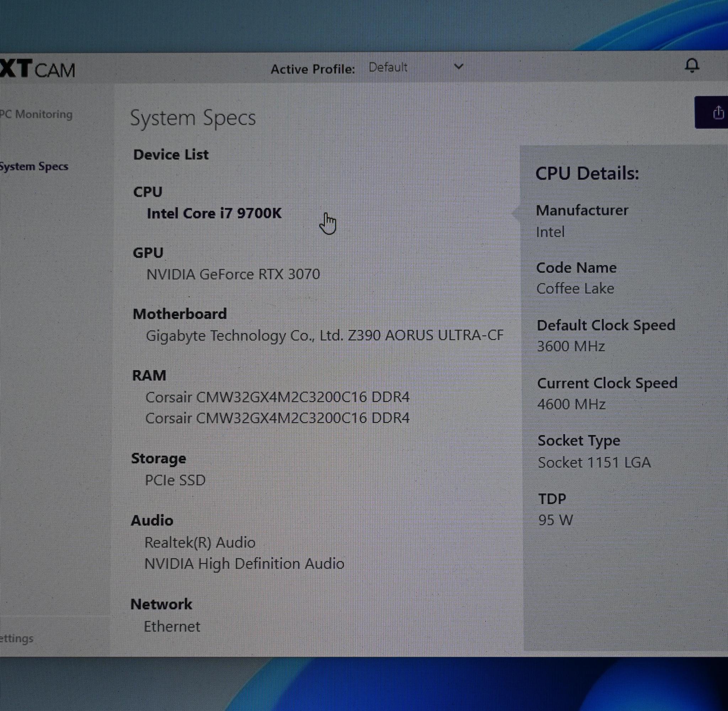This screenshot has height=711, width=728.
Task: Select Gigabyte Z390 AORUS ULTRA-CF motherboard
Action: (325, 335)
